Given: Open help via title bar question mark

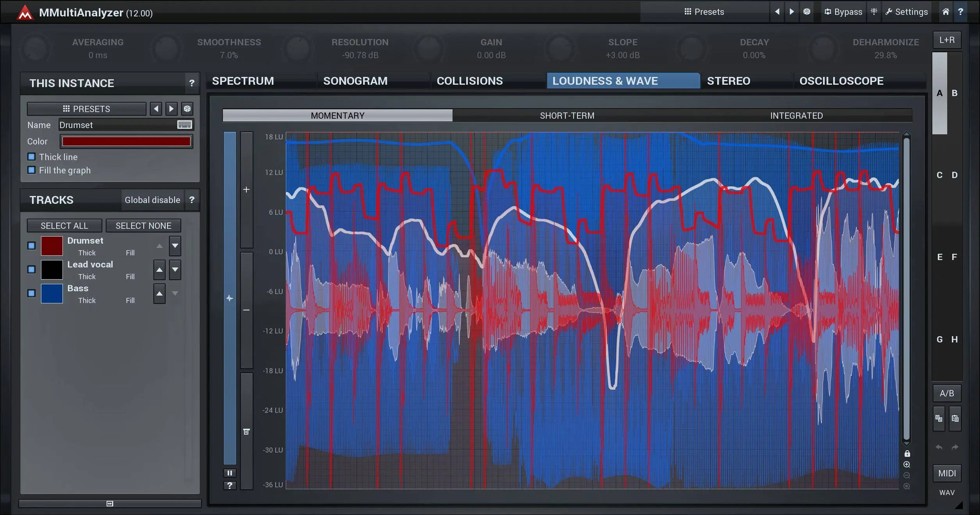Looking at the screenshot, I should click(960, 12).
